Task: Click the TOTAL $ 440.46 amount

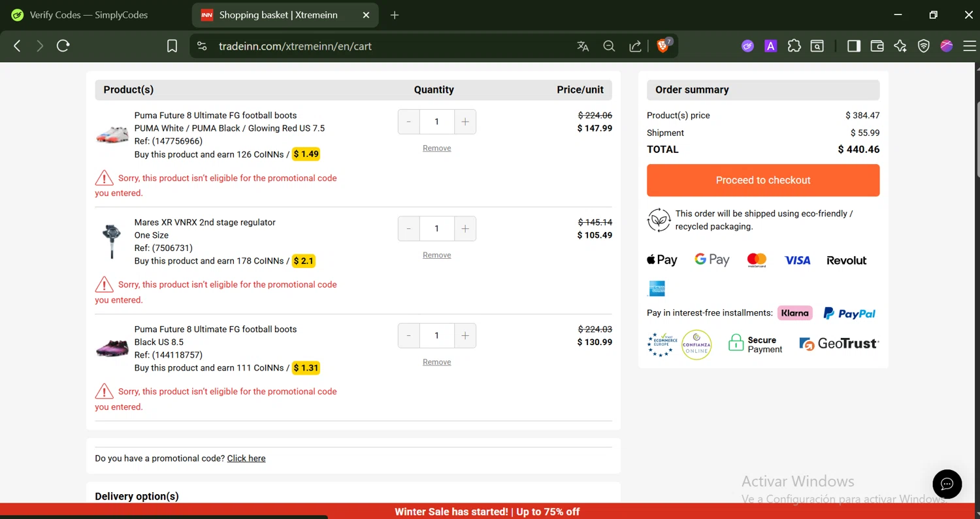Action: pyautogui.click(x=858, y=150)
